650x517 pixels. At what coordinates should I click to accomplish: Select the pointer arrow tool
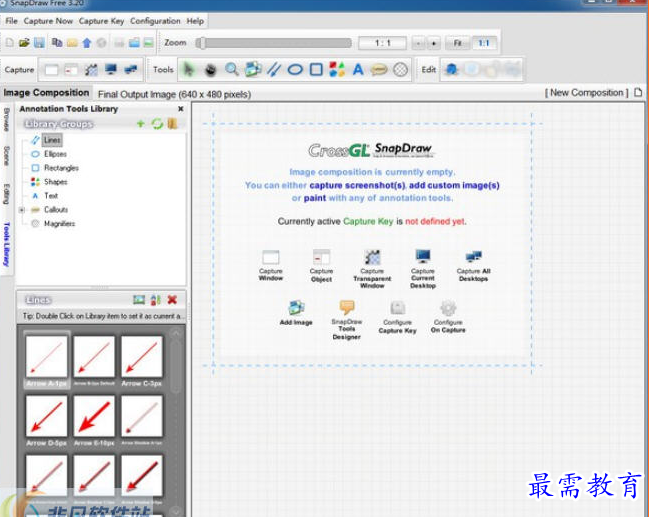[x=189, y=69]
